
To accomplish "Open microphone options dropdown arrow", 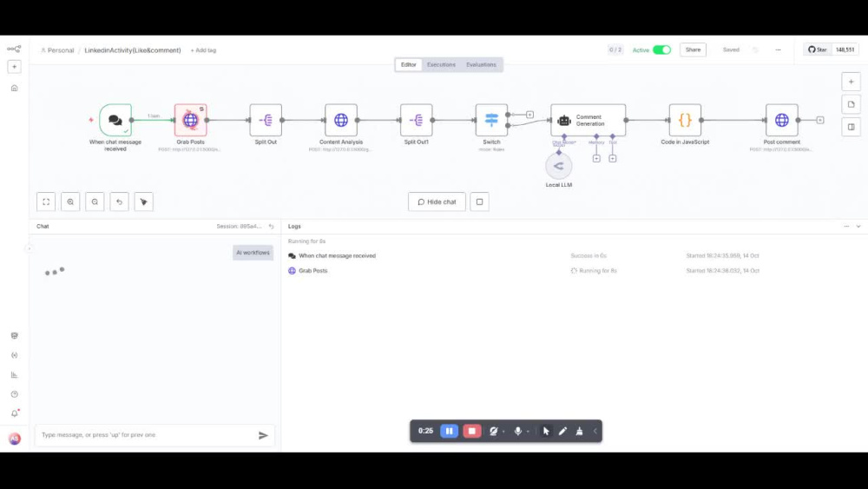I will pos(528,432).
